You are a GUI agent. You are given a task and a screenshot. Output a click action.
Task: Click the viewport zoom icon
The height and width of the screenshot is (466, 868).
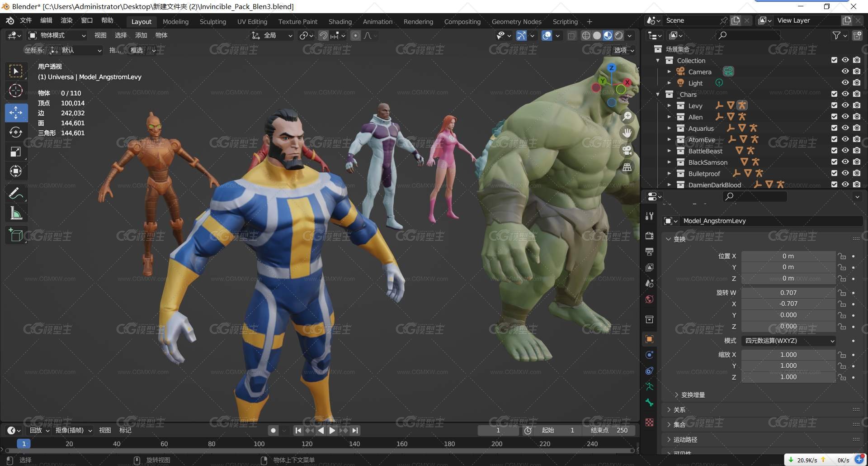coord(627,117)
